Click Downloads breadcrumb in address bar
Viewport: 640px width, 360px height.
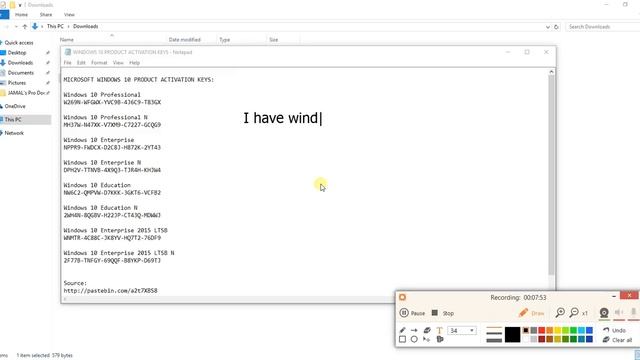pos(86,26)
